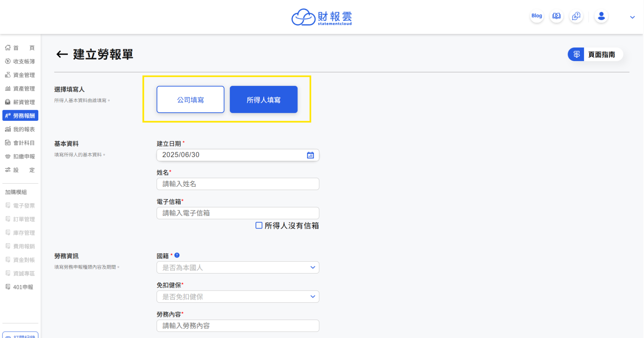Open 收支帳簿 in sidebar
This screenshot has width=644, height=338.
point(20,61)
